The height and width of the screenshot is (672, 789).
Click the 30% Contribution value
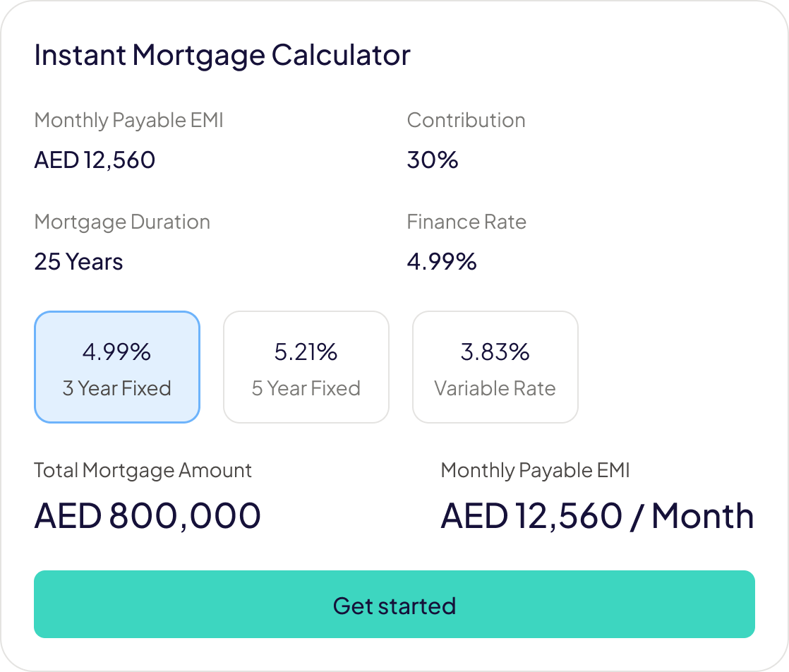click(433, 160)
